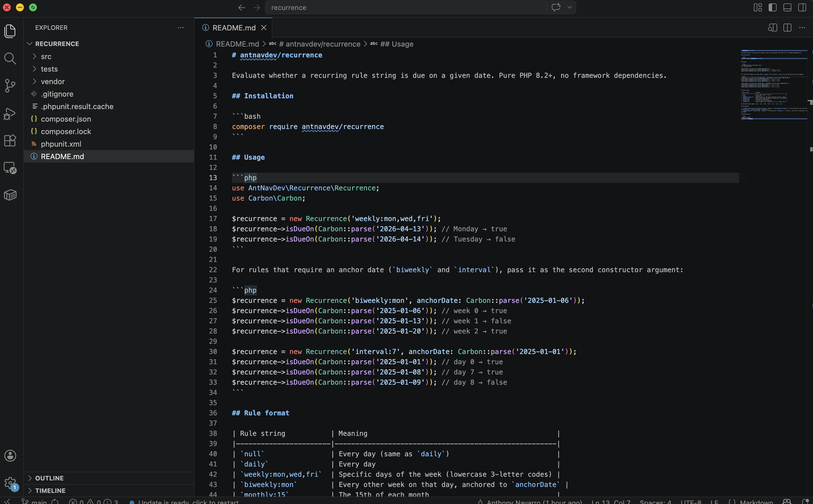The width and height of the screenshot is (813, 504).
Task: Toggle the secondary sidebar visibility
Action: click(x=802, y=7)
